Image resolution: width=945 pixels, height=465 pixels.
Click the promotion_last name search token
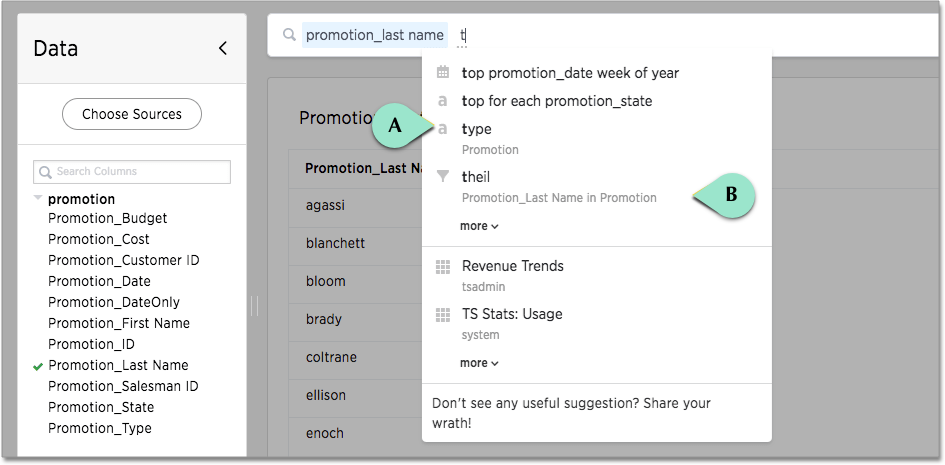coord(374,36)
